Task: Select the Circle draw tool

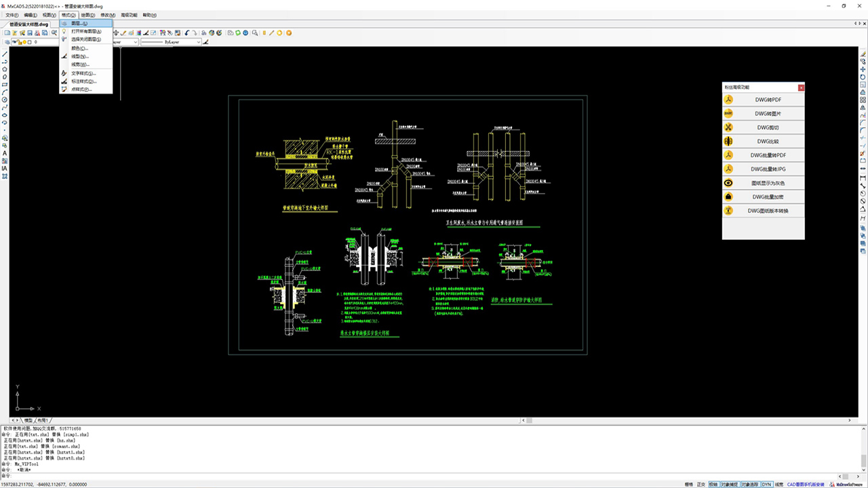Action: pyautogui.click(x=5, y=100)
